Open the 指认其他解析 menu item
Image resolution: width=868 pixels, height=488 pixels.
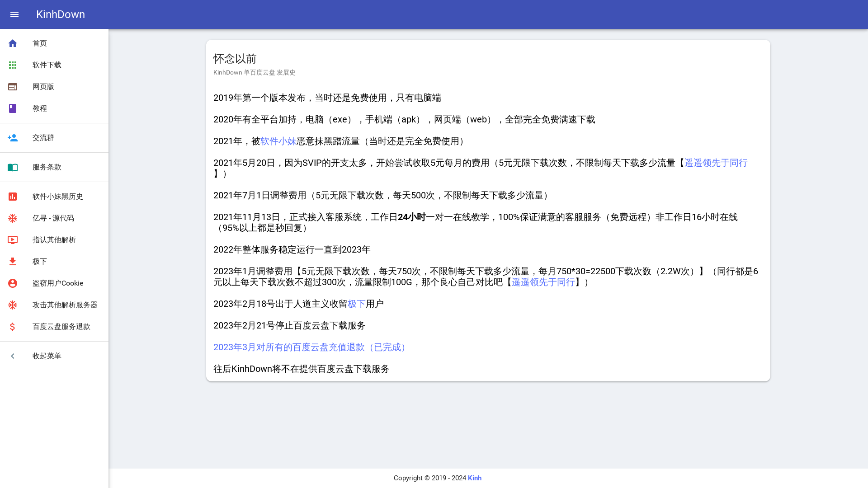[54, 240]
